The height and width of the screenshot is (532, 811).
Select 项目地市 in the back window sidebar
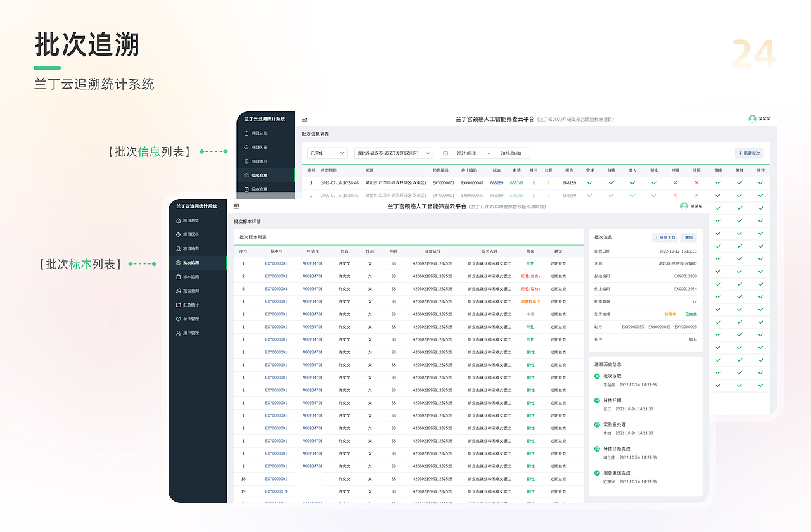click(x=259, y=161)
